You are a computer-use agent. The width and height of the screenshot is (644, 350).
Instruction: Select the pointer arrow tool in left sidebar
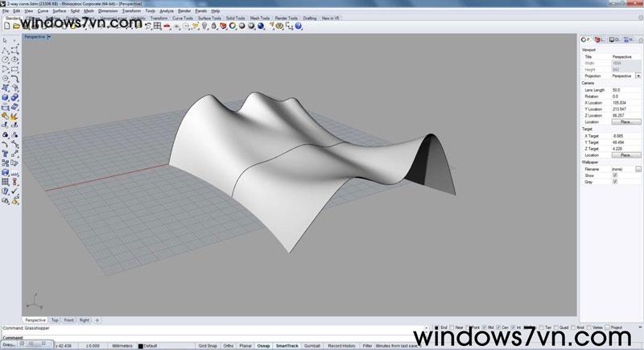point(6,40)
